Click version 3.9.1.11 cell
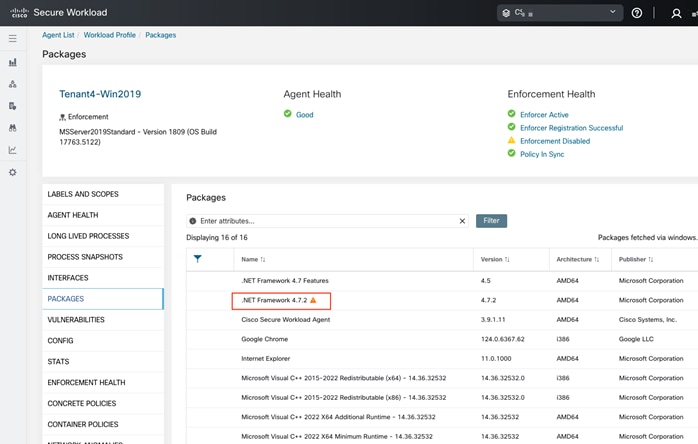The width and height of the screenshot is (698, 444). pos(493,320)
